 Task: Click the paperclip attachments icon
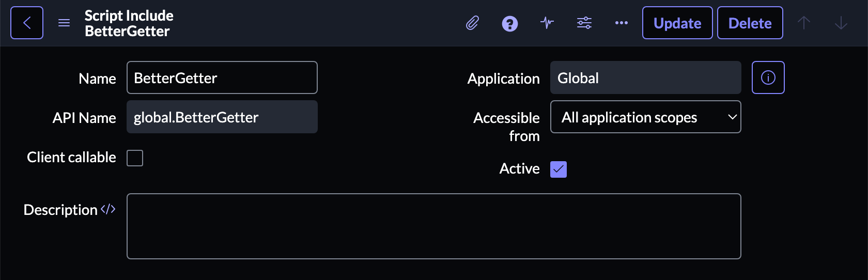(472, 23)
